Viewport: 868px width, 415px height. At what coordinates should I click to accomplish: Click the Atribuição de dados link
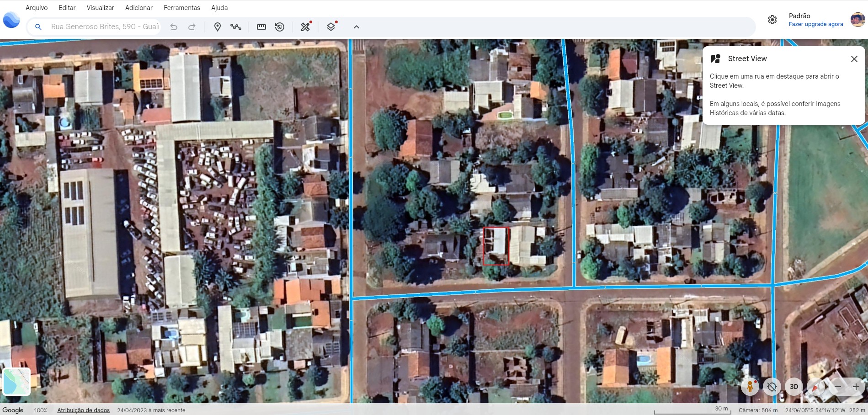click(x=83, y=410)
